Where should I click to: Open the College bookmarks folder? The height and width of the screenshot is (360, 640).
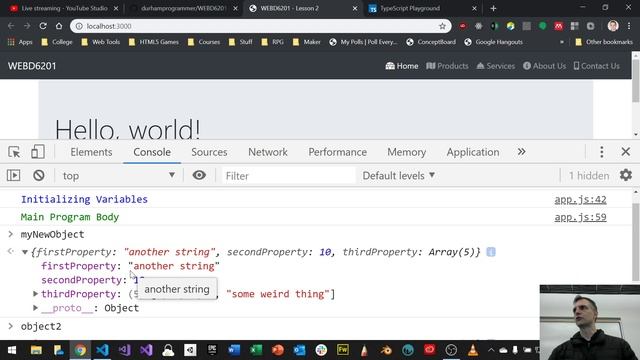pos(57,42)
